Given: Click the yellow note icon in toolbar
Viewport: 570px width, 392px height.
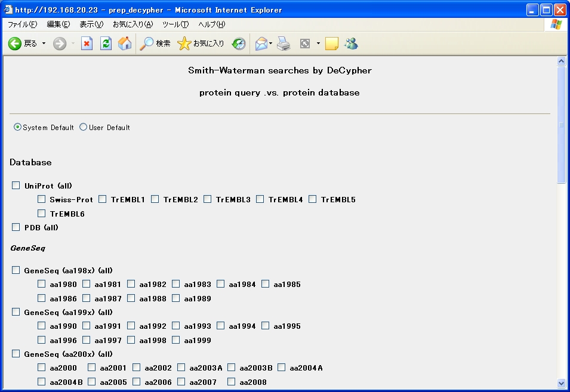Looking at the screenshot, I should 331,44.
